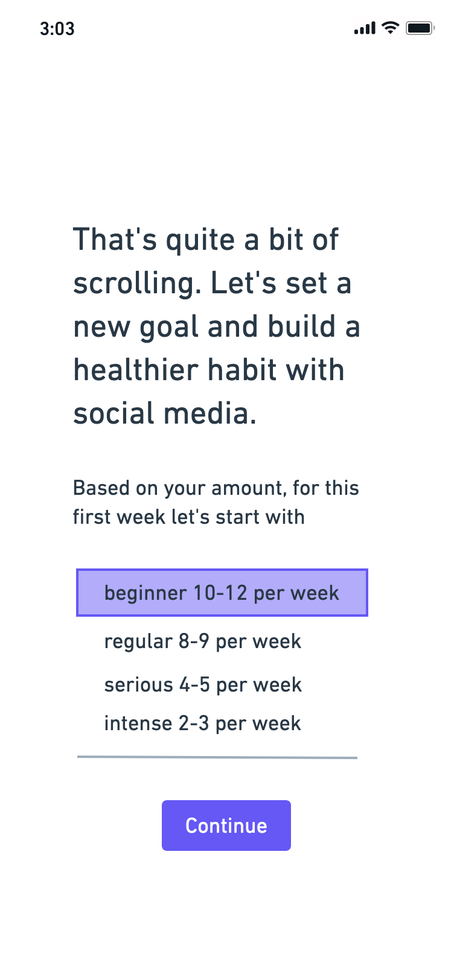Tap the 'social media.' line of the heading
The width and height of the screenshot is (454, 980).
(x=165, y=413)
